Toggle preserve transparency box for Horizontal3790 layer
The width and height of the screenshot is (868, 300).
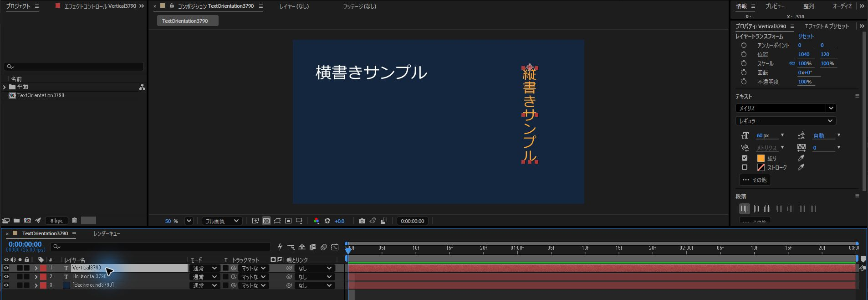225,277
